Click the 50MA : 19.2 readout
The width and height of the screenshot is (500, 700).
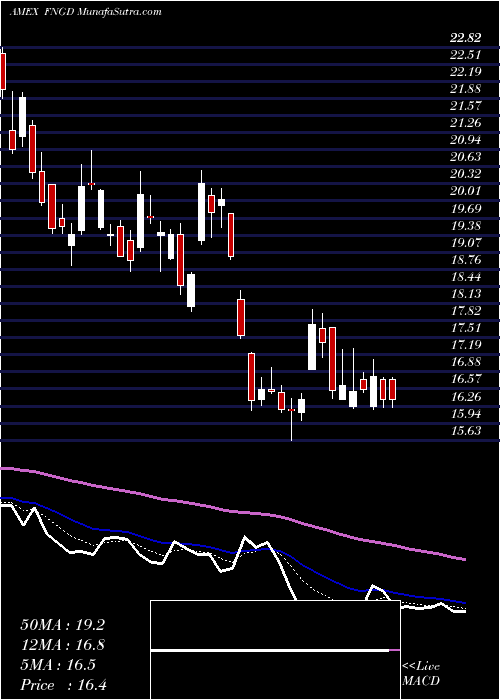pyautogui.click(x=62, y=625)
